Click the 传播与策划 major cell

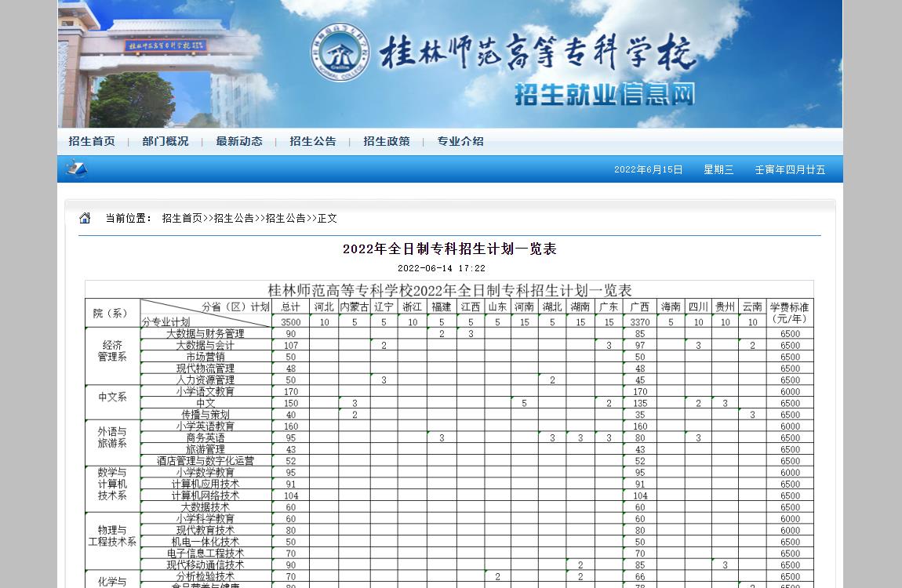click(205, 415)
